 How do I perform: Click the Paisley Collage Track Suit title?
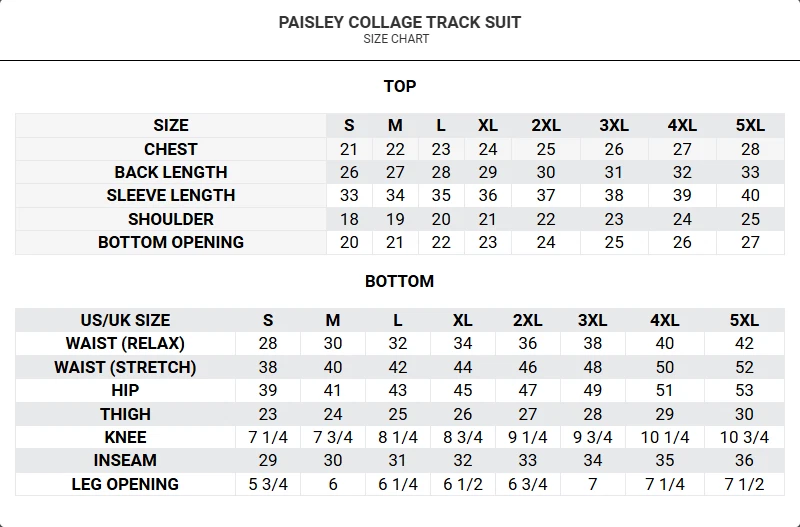tap(400, 22)
